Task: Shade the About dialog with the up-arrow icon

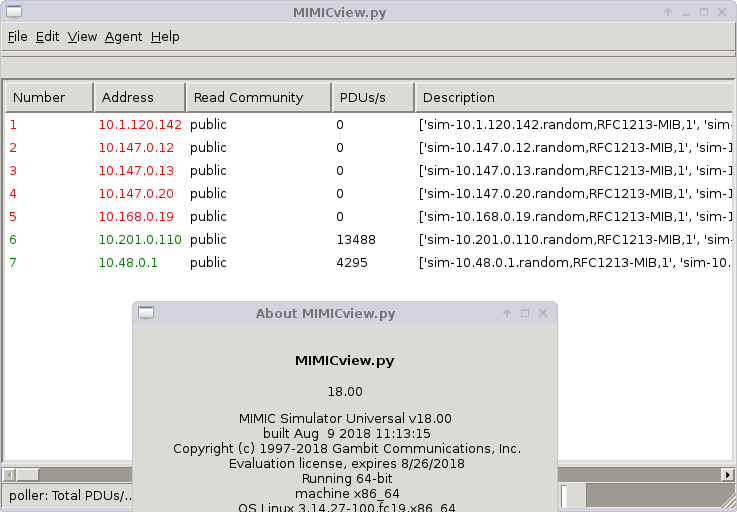Action: [507, 313]
